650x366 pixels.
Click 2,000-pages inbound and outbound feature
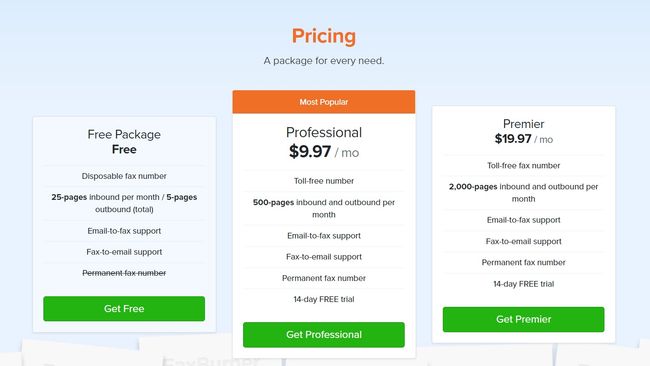(524, 193)
